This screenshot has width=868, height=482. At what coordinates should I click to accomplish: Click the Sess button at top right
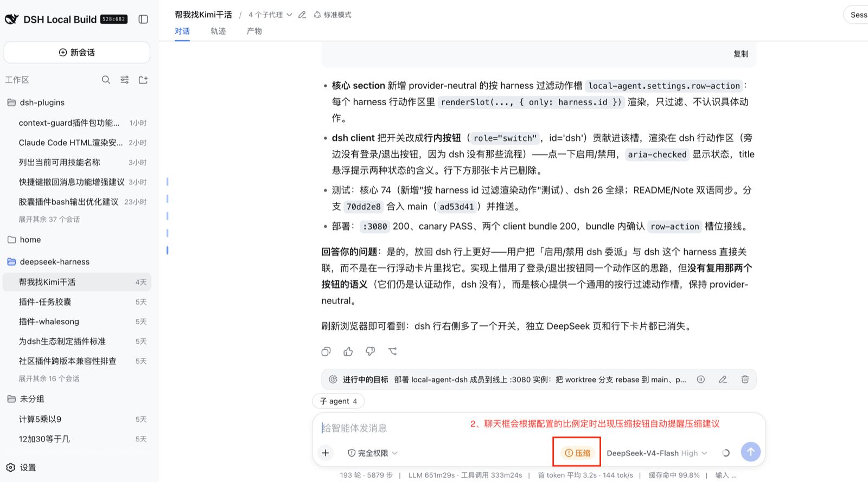(856, 15)
